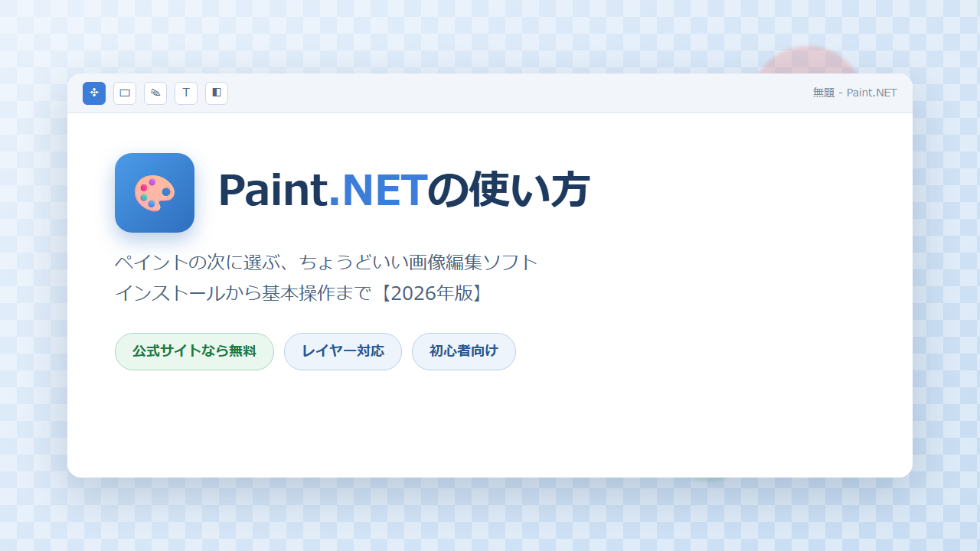Viewport: 980px width, 551px height.
Task: Select the Move tool in the toolbar
Action: click(x=94, y=93)
